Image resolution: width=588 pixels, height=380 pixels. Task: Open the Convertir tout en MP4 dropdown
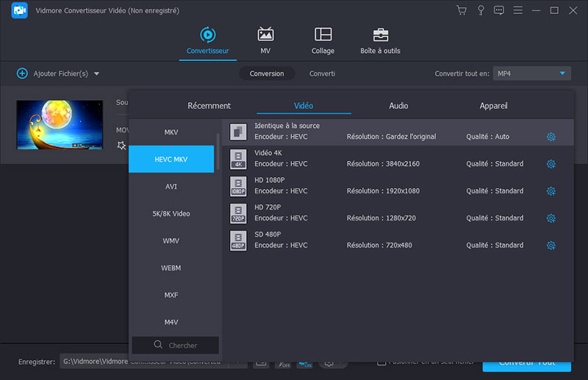(x=531, y=74)
